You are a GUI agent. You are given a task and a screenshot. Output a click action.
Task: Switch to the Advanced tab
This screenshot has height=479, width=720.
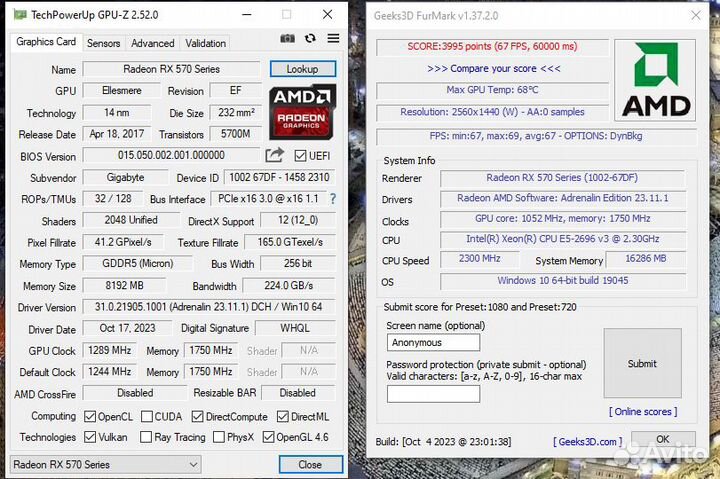pos(152,43)
